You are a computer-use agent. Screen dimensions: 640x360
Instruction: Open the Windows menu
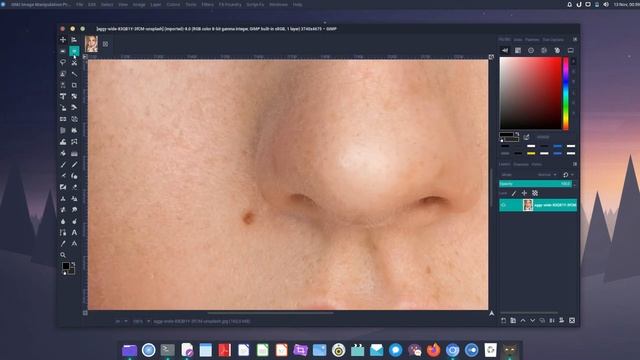(278, 4)
